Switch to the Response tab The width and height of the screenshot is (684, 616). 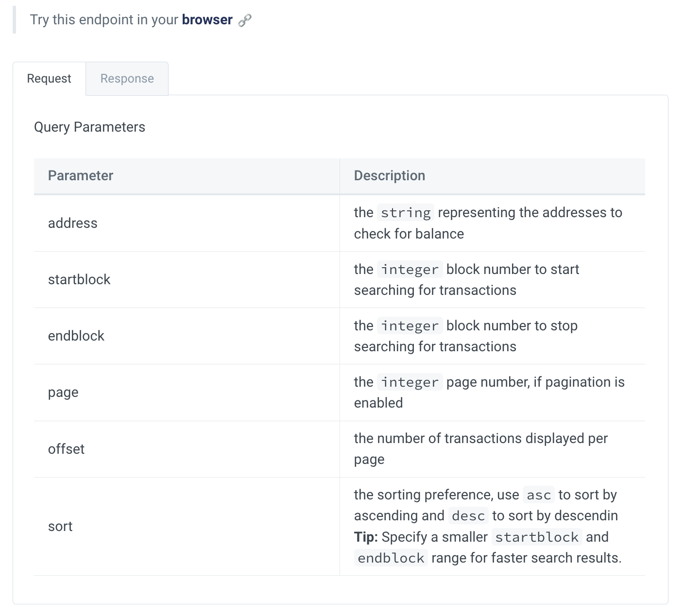click(127, 79)
